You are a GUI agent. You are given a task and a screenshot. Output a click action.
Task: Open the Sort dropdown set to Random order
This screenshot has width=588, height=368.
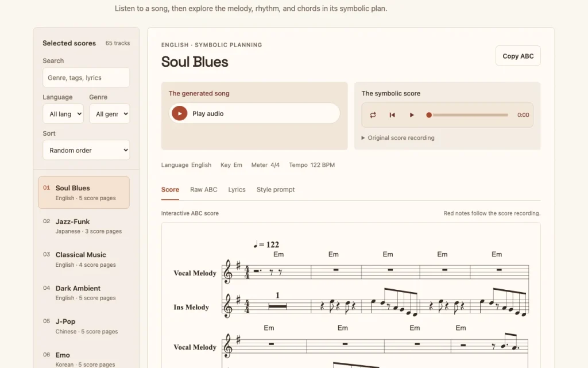(x=86, y=150)
